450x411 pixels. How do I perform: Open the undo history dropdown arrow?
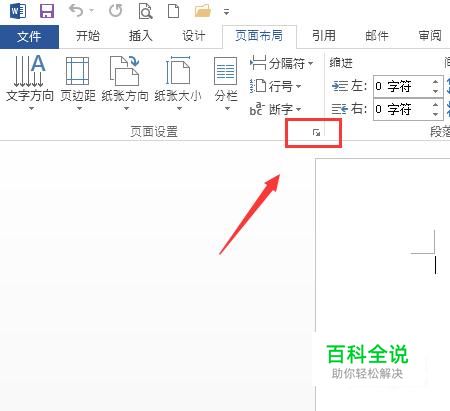point(91,11)
